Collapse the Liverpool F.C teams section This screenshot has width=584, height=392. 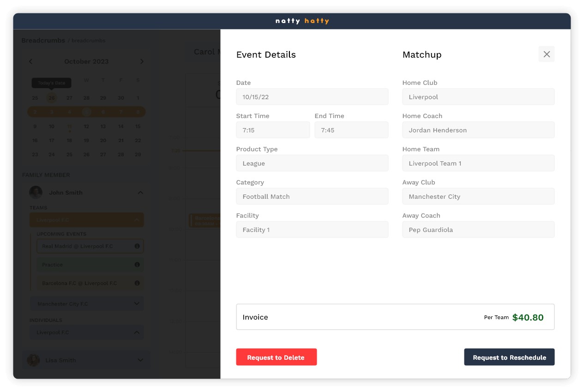tap(137, 220)
